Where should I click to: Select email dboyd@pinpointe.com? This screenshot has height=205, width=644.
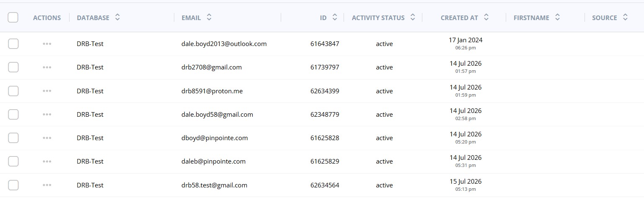click(x=215, y=138)
